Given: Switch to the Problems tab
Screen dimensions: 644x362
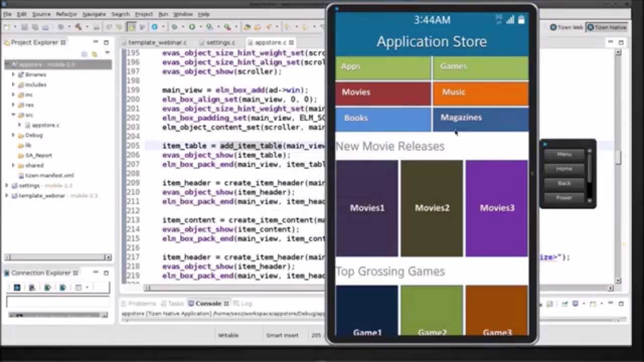Looking at the screenshot, I should pos(138,303).
